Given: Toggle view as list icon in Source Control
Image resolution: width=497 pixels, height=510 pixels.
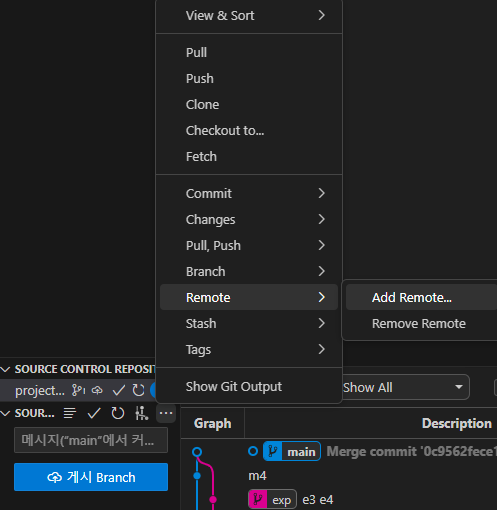Looking at the screenshot, I should pyautogui.click(x=70, y=413).
